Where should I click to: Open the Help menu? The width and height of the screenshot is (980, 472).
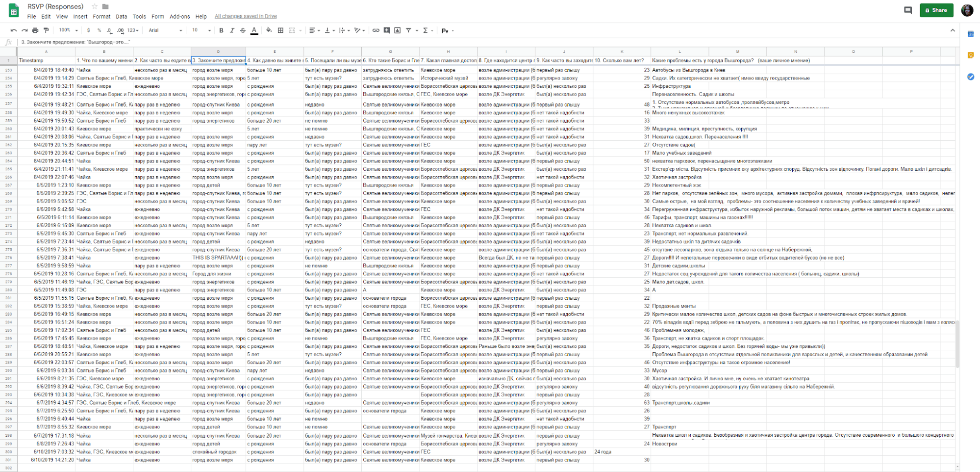coord(201,17)
